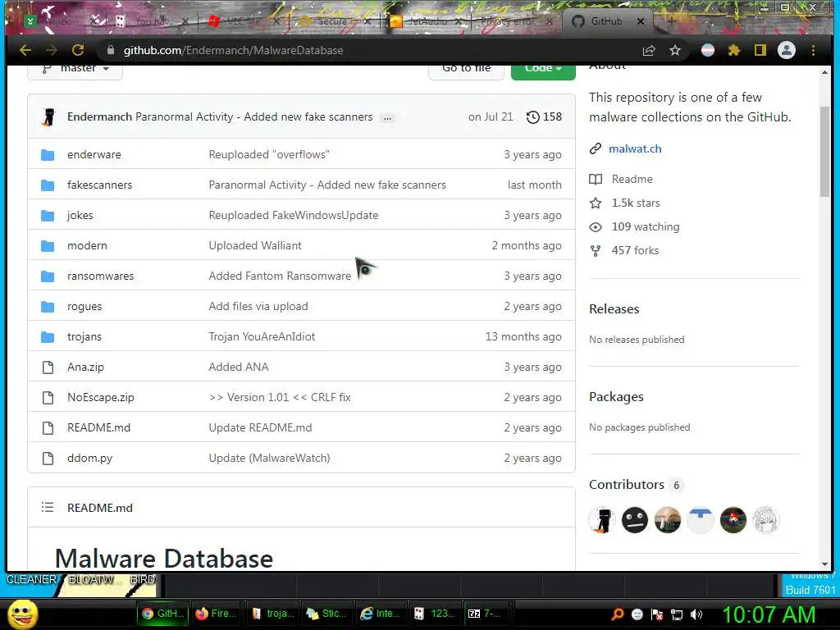Open the ransomwares folder
This screenshot has height=630, width=840.
[x=100, y=276]
